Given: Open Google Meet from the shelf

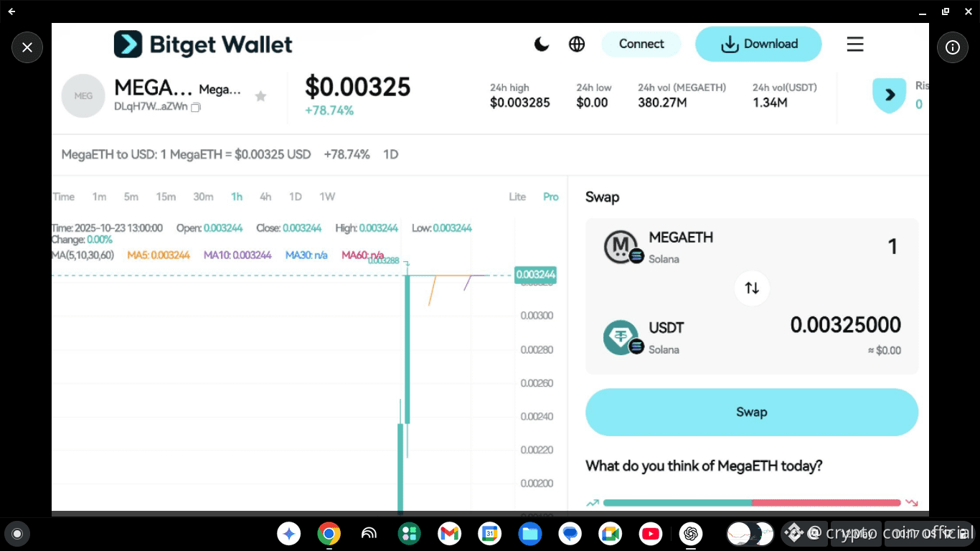Looking at the screenshot, I should pyautogui.click(x=611, y=533).
